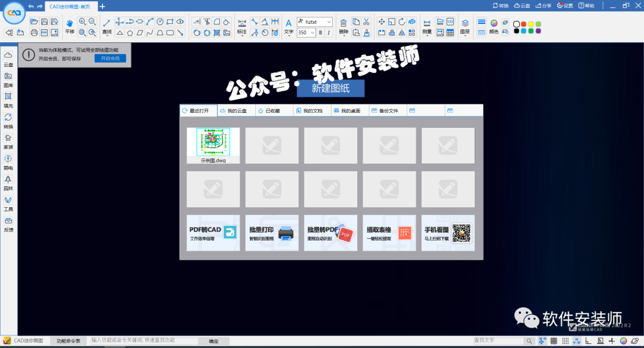Switch to the Backup Files (备份文件) tab

click(x=388, y=110)
